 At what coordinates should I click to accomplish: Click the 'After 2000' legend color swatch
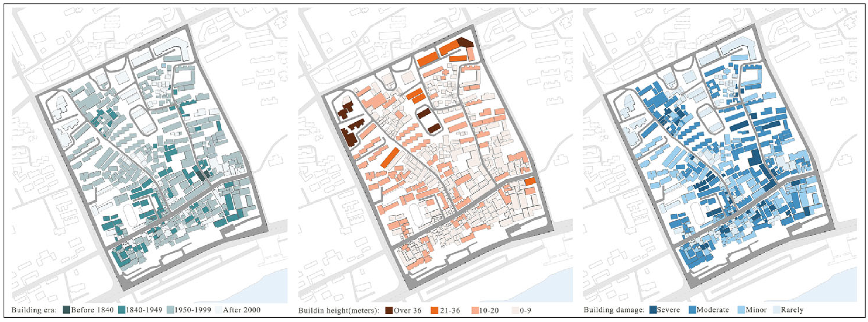pyautogui.click(x=218, y=310)
